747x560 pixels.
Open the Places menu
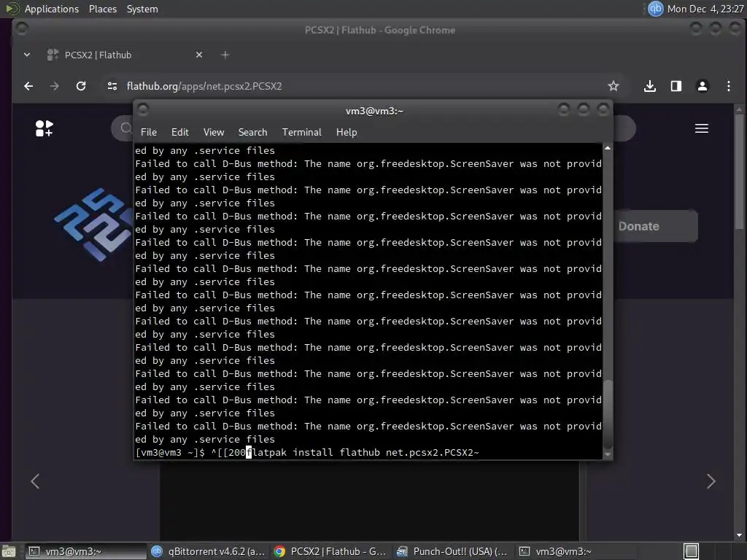click(x=102, y=9)
